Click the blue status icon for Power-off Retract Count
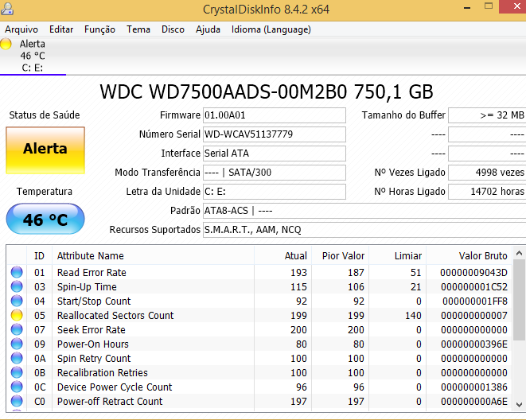Screen dimensions: 526x420 pos(17,401)
